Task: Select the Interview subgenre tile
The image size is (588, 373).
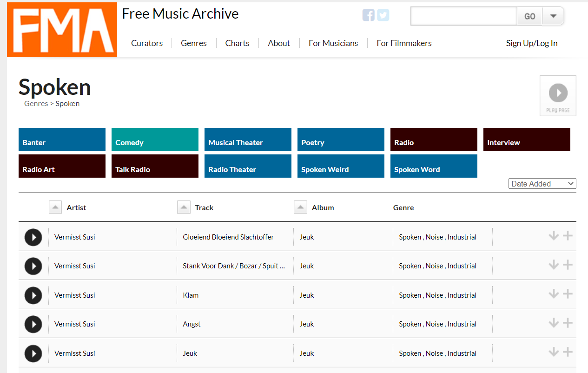Action: click(x=527, y=140)
